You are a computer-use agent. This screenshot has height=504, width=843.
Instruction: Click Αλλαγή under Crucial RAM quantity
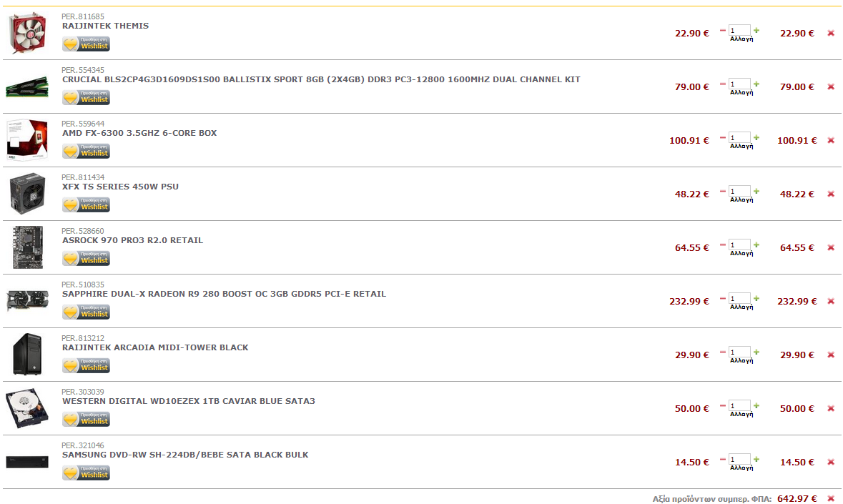click(741, 93)
